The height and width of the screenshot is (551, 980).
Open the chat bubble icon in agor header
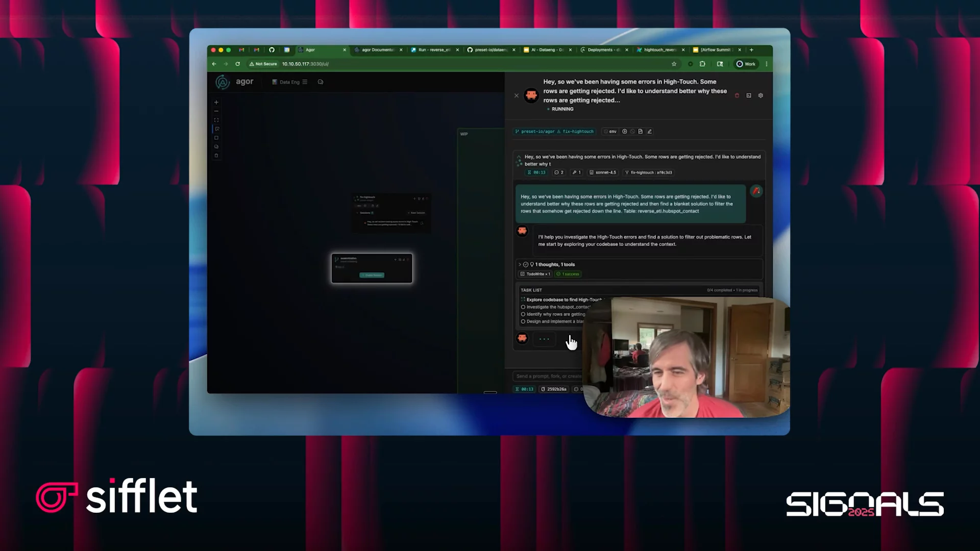(x=321, y=82)
